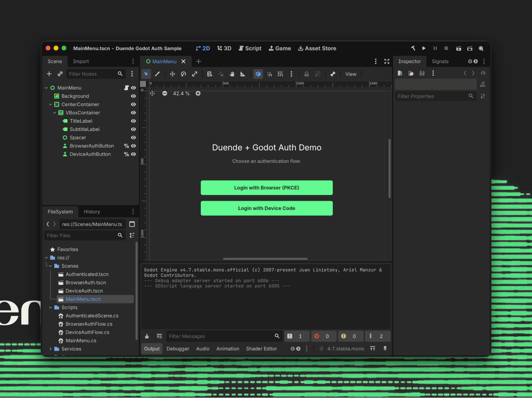Open the skeleton bone options icon
This screenshot has width=532, height=398.
point(333,74)
